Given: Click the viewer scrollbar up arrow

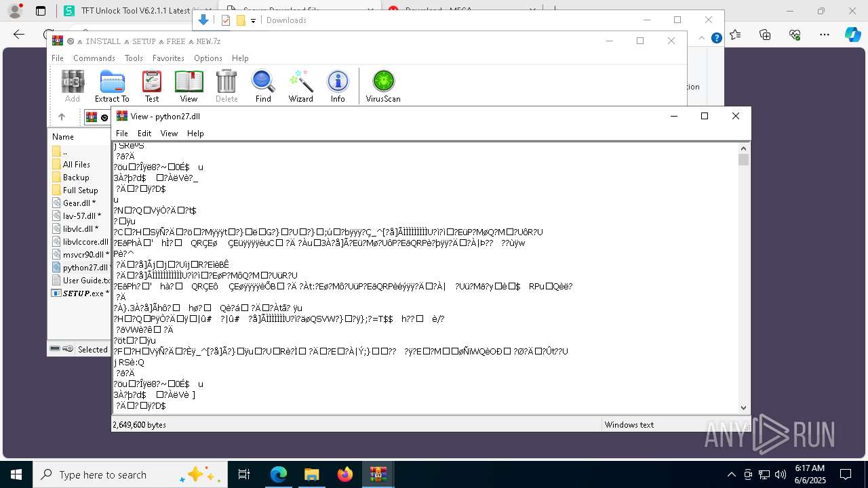Looking at the screenshot, I should point(744,148).
